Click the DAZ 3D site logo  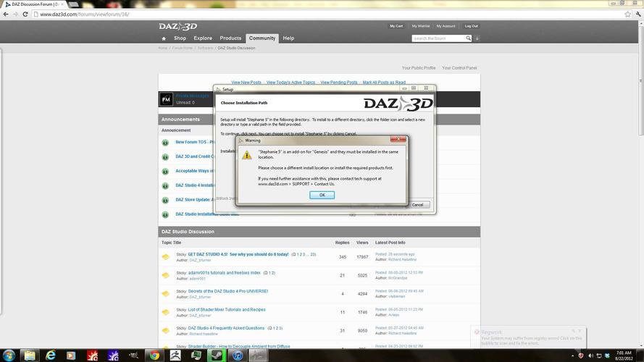(x=177, y=27)
